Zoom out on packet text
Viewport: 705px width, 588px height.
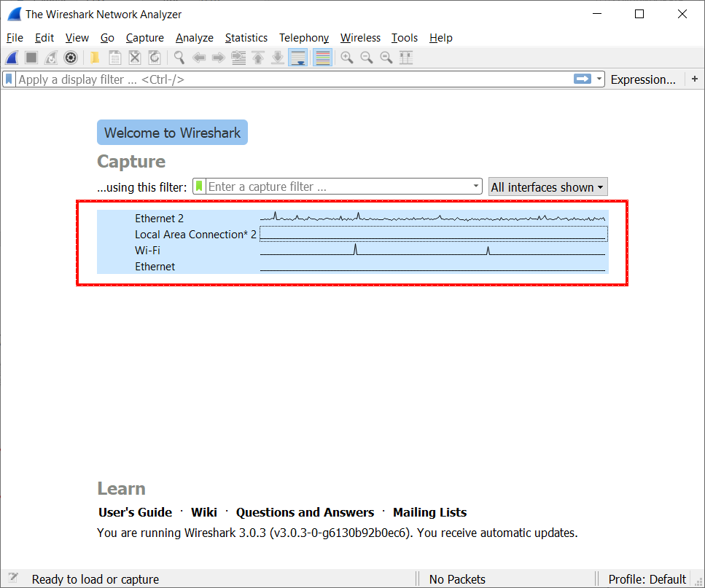[x=367, y=58]
